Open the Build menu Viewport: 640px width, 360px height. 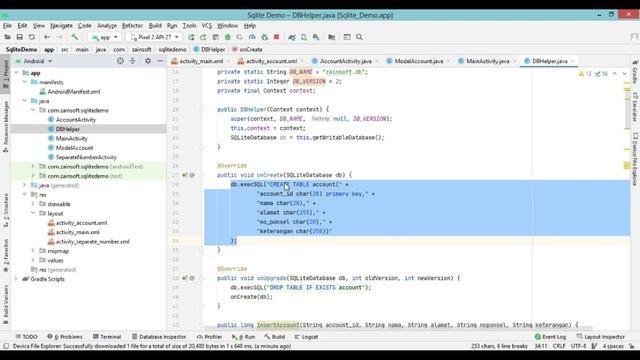click(155, 26)
